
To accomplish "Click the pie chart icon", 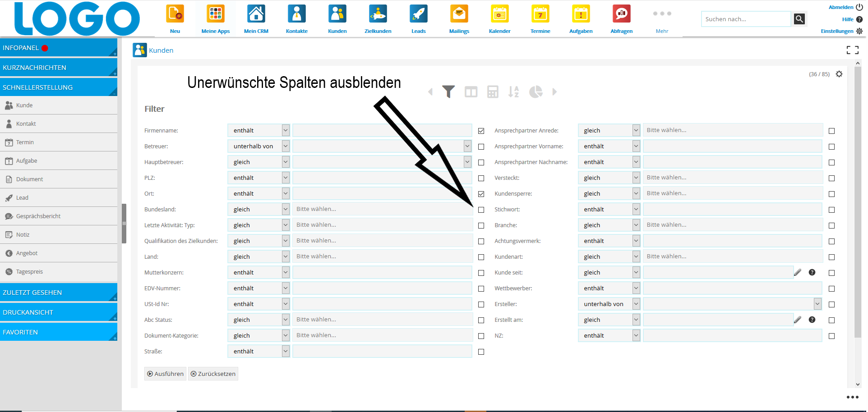I will (x=536, y=92).
